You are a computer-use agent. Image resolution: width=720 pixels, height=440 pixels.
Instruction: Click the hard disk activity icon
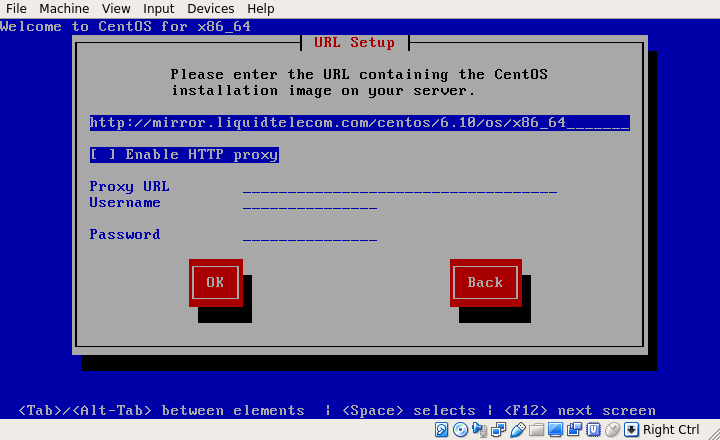coord(441,430)
